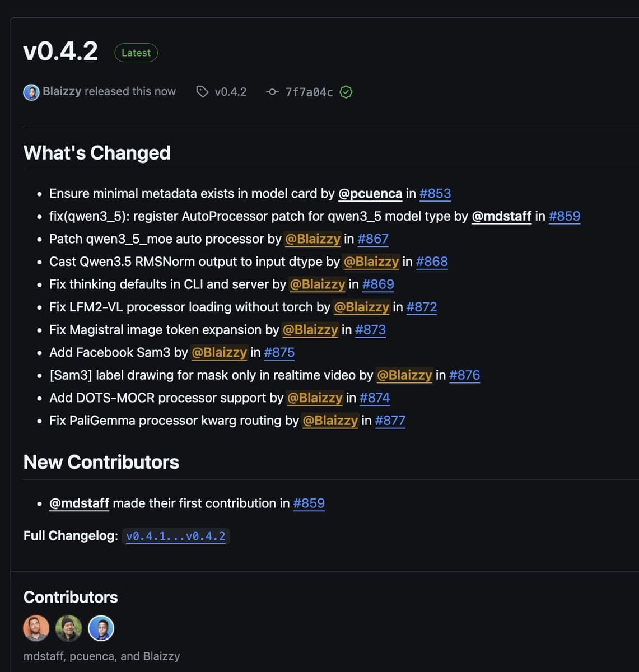The width and height of the screenshot is (639, 672).
Task: Click pcuenca's avatar in Contributors section
Action: 68,628
